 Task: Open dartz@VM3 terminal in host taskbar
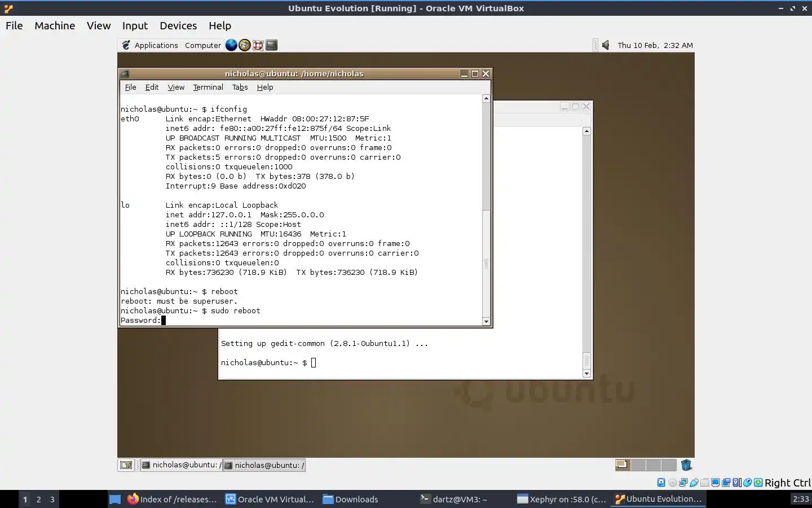point(453,499)
